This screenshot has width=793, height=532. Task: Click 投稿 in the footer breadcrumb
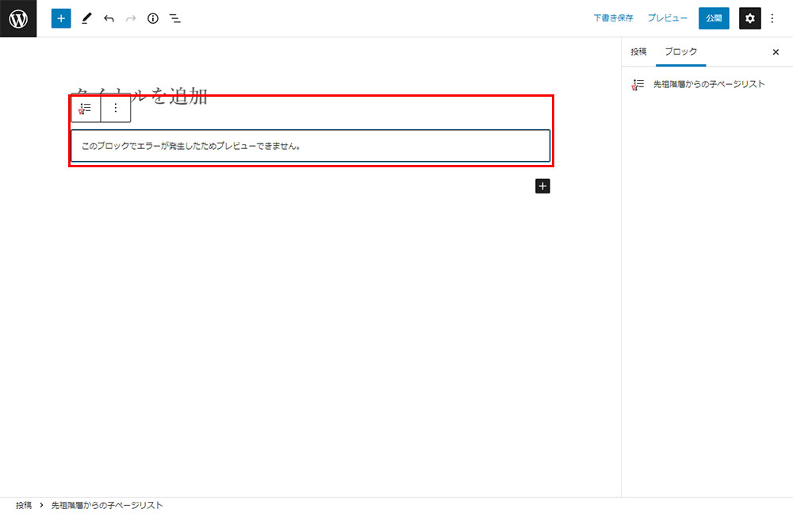[24, 505]
